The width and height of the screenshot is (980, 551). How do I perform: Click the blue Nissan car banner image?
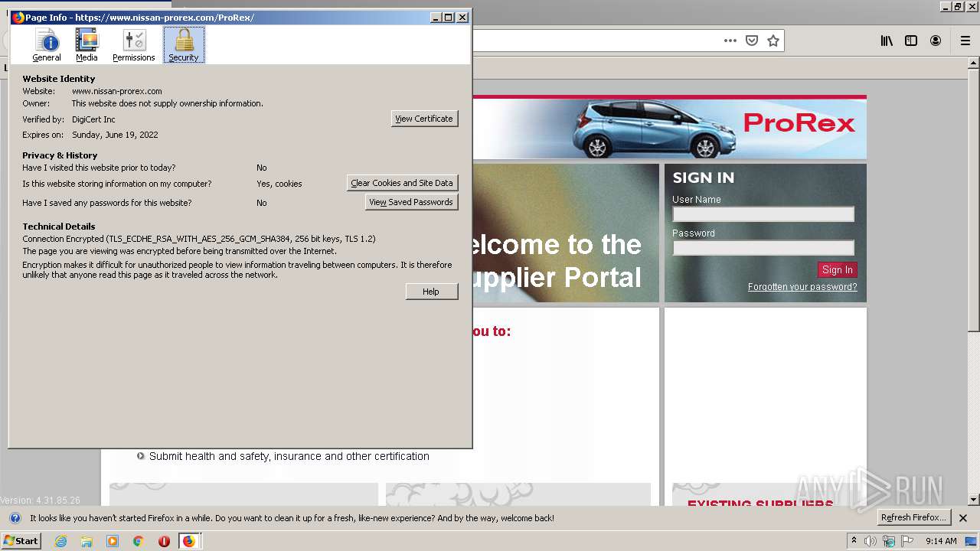654,129
